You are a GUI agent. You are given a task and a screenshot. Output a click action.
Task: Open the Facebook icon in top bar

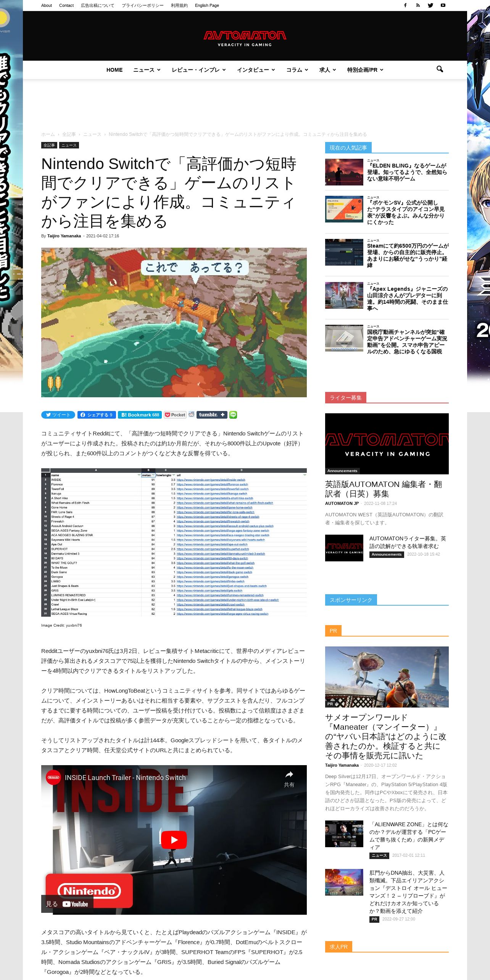[405, 5]
